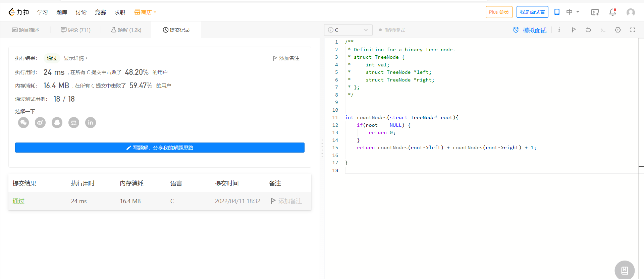644x279 pixels.
Task: Reset code with the restore icon
Action: tap(588, 30)
